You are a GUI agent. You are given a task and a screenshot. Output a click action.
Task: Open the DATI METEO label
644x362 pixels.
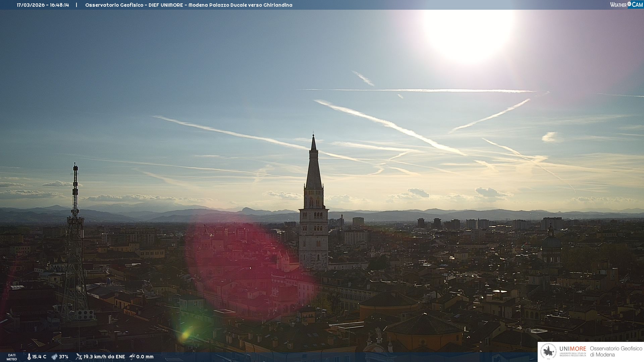click(12, 357)
